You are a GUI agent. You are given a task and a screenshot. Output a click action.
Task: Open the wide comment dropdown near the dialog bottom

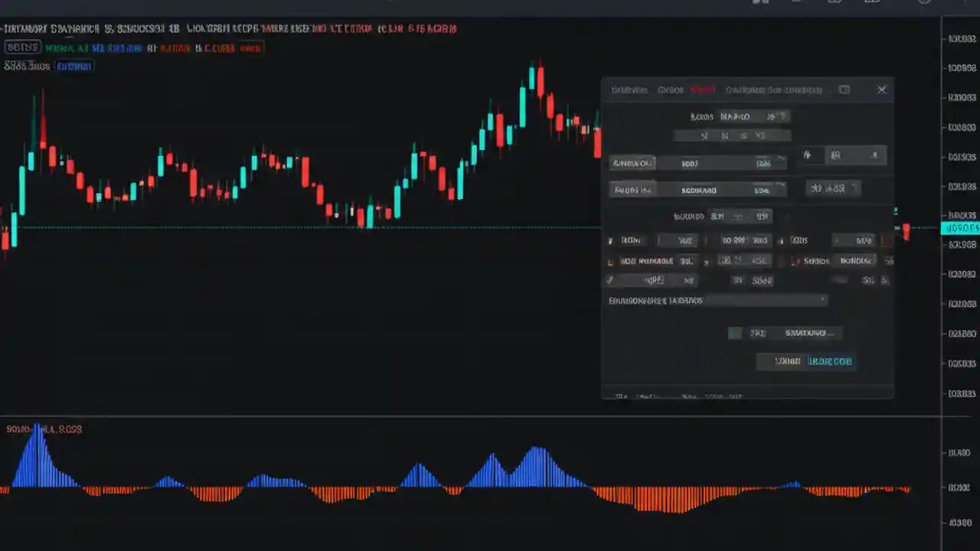point(716,300)
